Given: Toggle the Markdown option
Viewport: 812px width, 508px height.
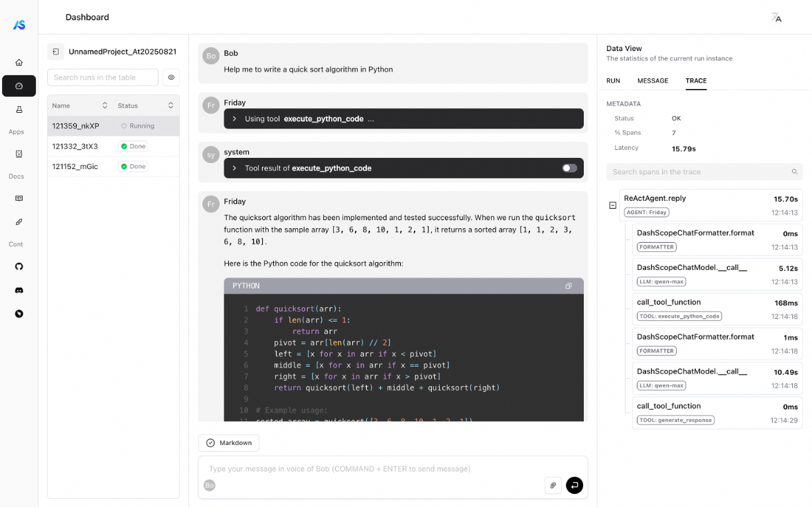Looking at the screenshot, I should pyautogui.click(x=229, y=443).
